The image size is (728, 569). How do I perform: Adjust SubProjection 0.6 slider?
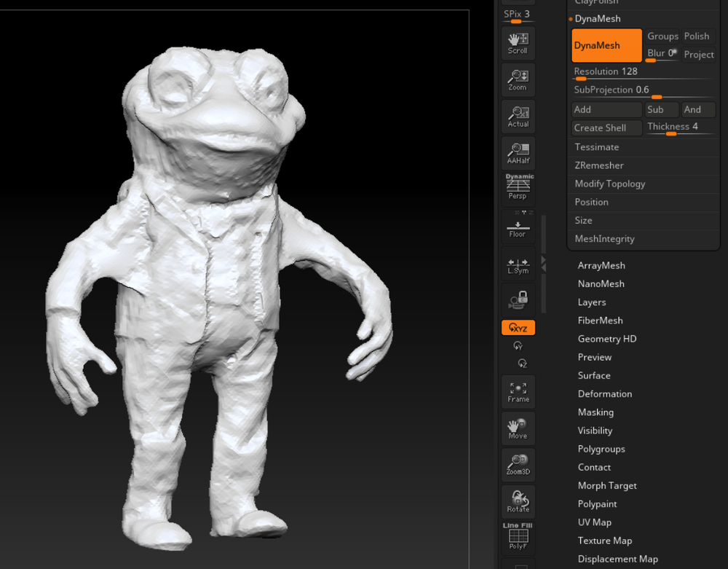[644, 91]
